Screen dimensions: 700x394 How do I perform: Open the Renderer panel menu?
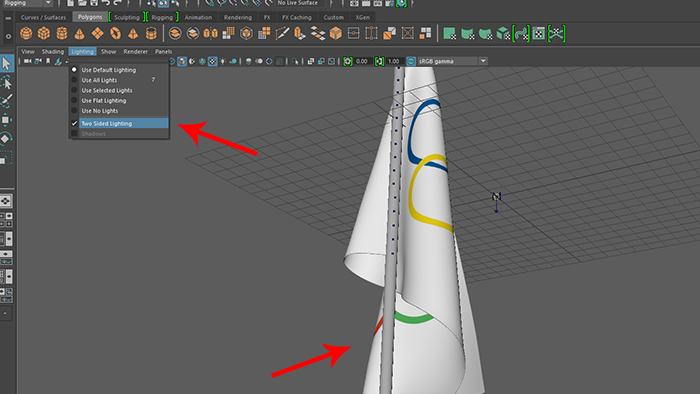pos(136,52)
